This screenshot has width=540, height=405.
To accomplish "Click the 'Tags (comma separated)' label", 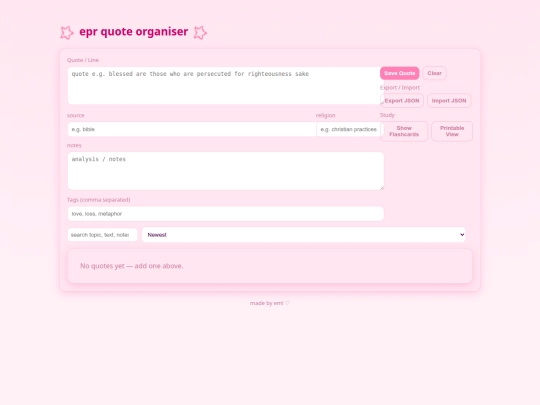I will point(98,200).
